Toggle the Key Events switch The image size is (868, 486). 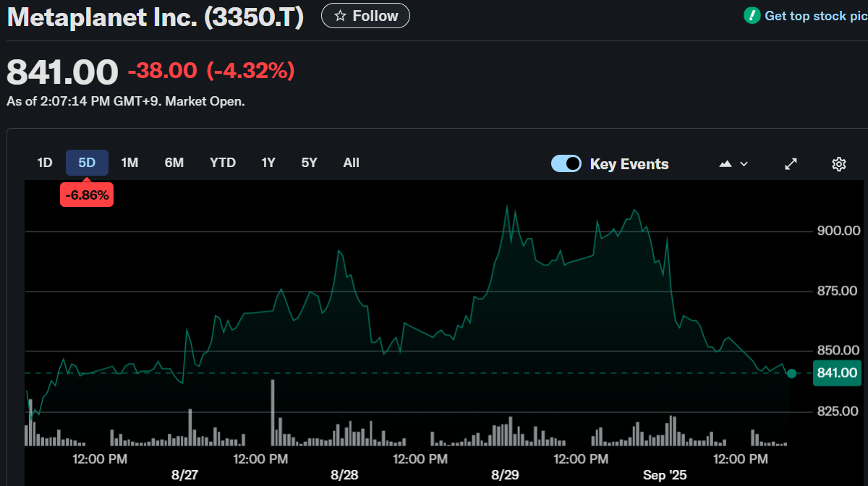click(566, 163)
